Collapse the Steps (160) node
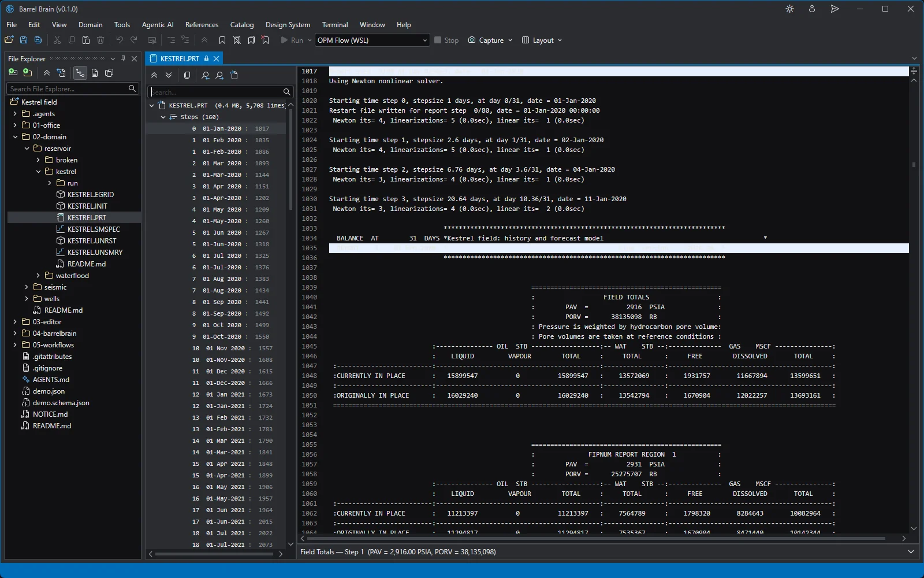Screen dimensions: 924x578 163,117
